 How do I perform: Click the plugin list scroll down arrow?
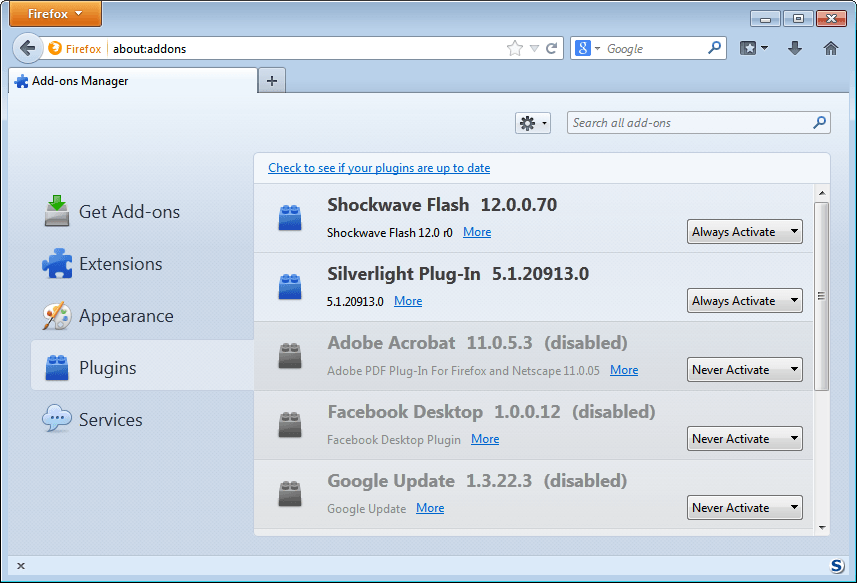click(821, 528)
